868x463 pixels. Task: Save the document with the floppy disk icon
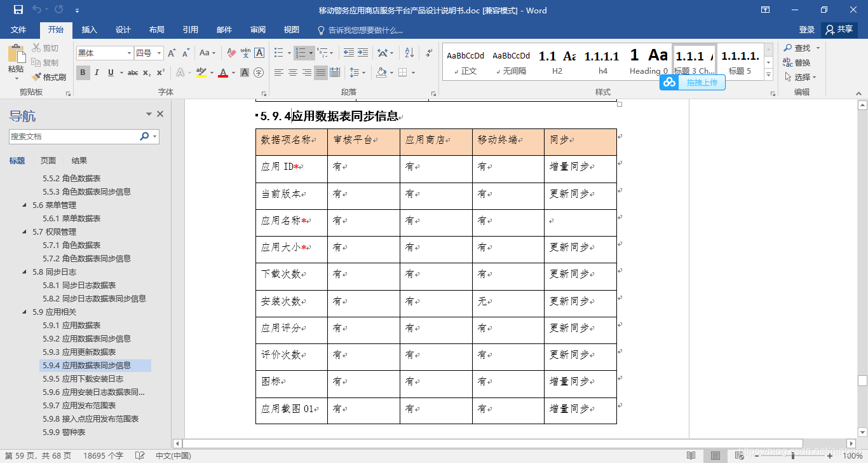18,10
